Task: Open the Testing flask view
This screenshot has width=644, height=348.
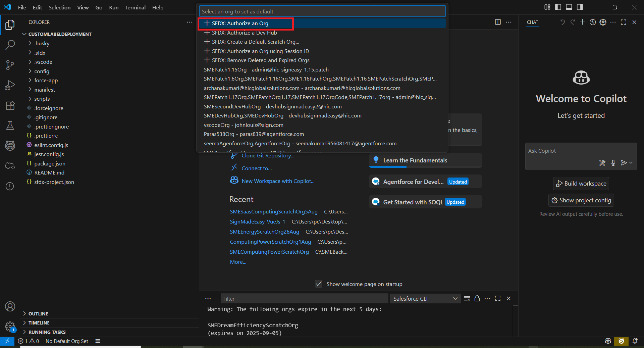Action: click(10, 126)
